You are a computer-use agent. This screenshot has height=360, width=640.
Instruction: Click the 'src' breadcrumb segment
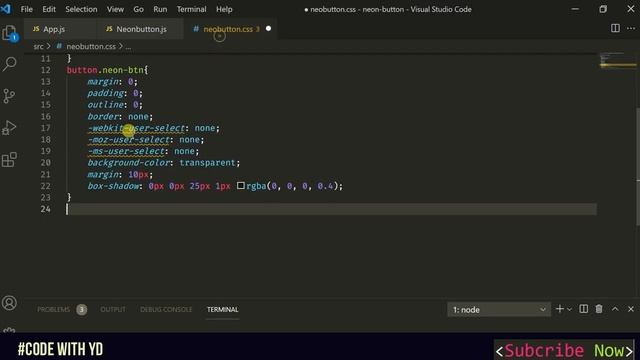coord(38,47)
